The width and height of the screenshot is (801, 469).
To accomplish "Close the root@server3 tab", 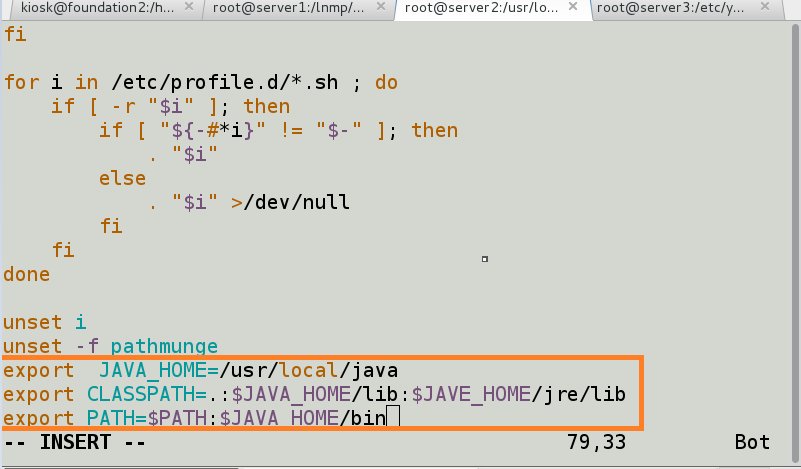I will [x=765, y=7].
